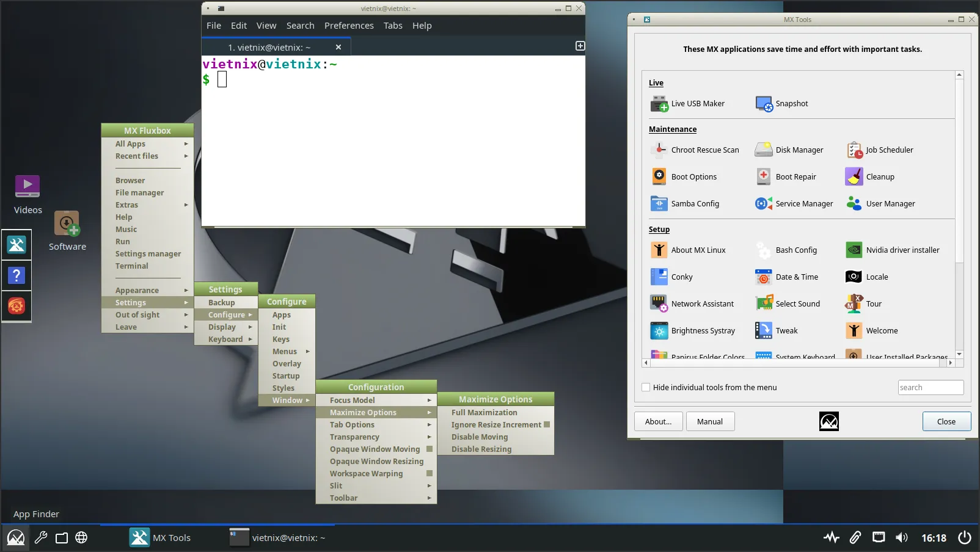Select Full Maximization menu entry
The width and height of the screenshot is (980, 552).
pos(495,413)
